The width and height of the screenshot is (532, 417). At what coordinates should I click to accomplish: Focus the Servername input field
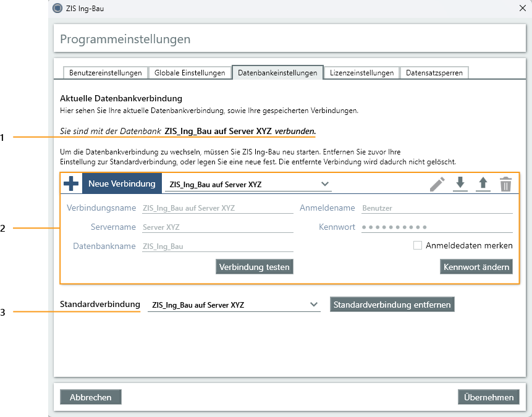[217, 227]
